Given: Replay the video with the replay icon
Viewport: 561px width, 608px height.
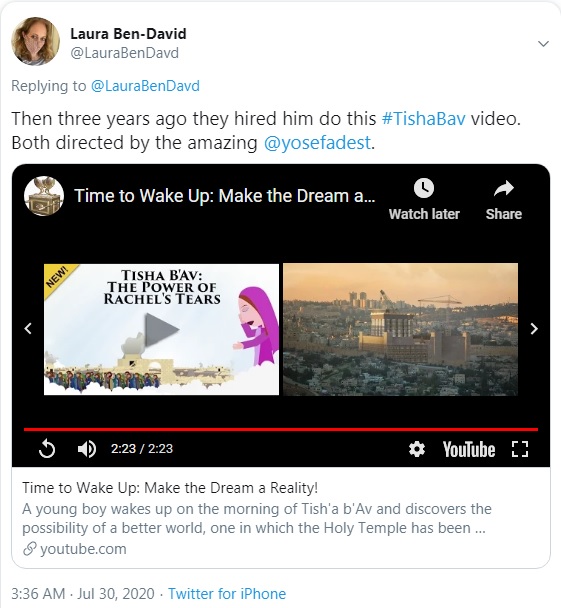Looking at the screenshot, I should click(x=47, y=449).
